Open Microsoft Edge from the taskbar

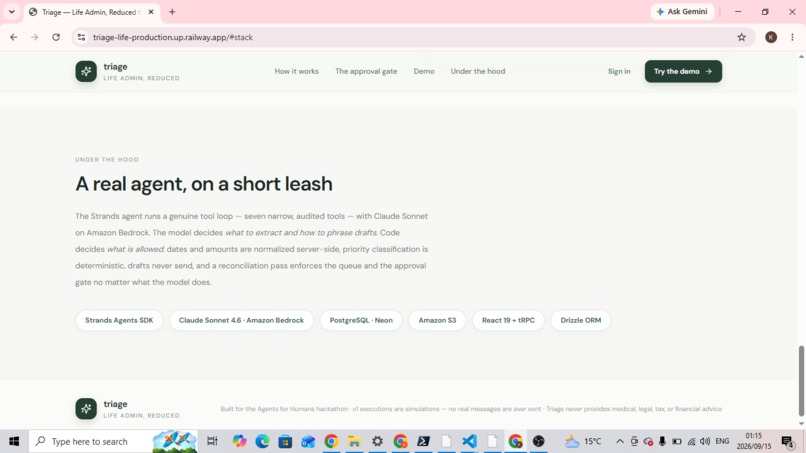click(x=262, y=441)
